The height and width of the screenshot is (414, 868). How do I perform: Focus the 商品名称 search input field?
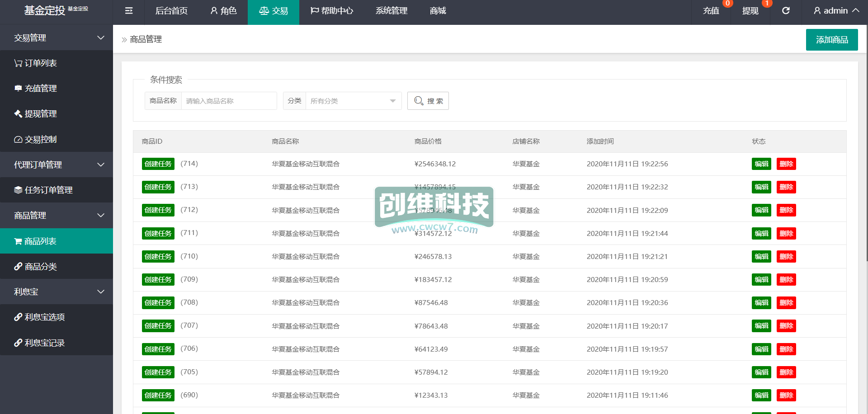point(229,101)
